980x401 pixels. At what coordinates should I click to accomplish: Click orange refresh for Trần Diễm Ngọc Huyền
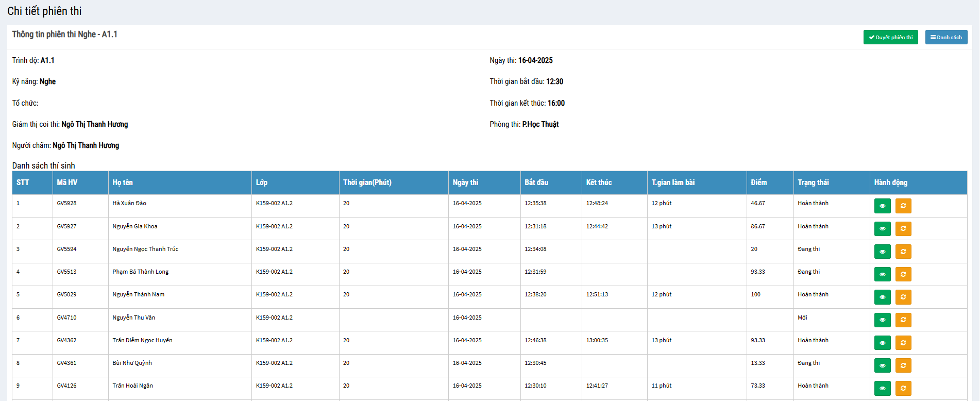coord(903,343)
